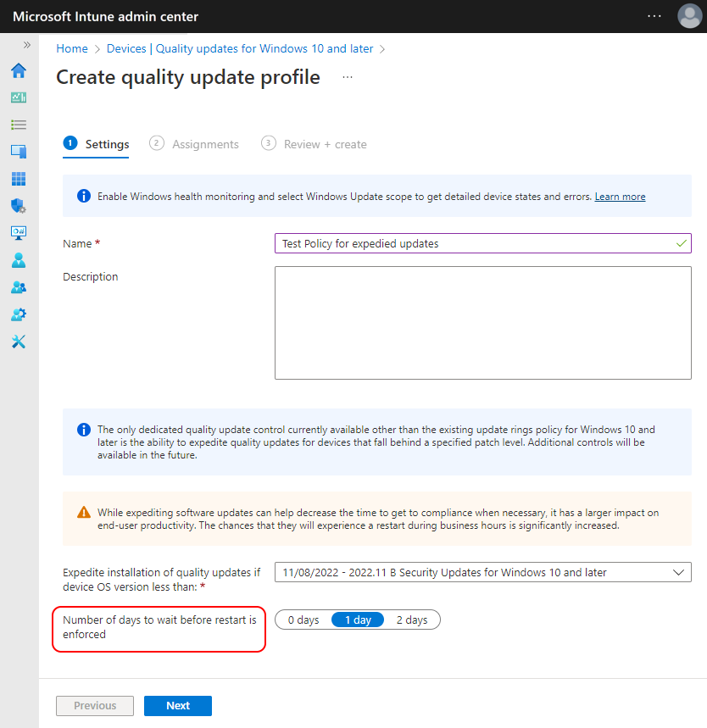Select 0 days restart wait option

[303, 620]
